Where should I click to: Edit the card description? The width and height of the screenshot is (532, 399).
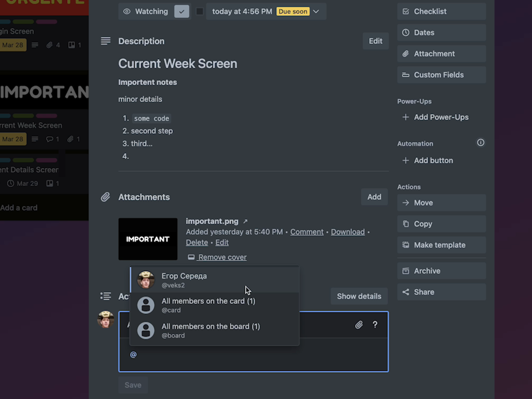pos(375,41)
